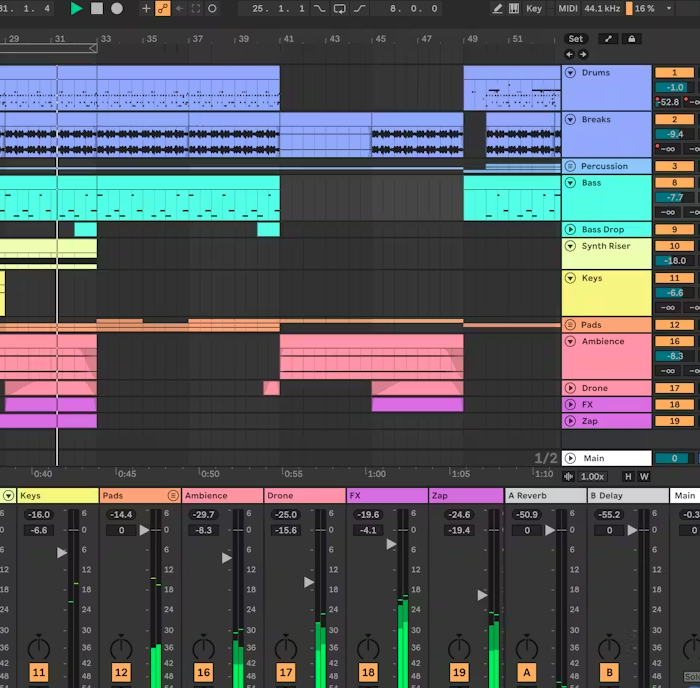This screenshot has height=688, width=700.
Task: Toggle the waveform overview icon beside 1.00x
Action: coord(569,477)
